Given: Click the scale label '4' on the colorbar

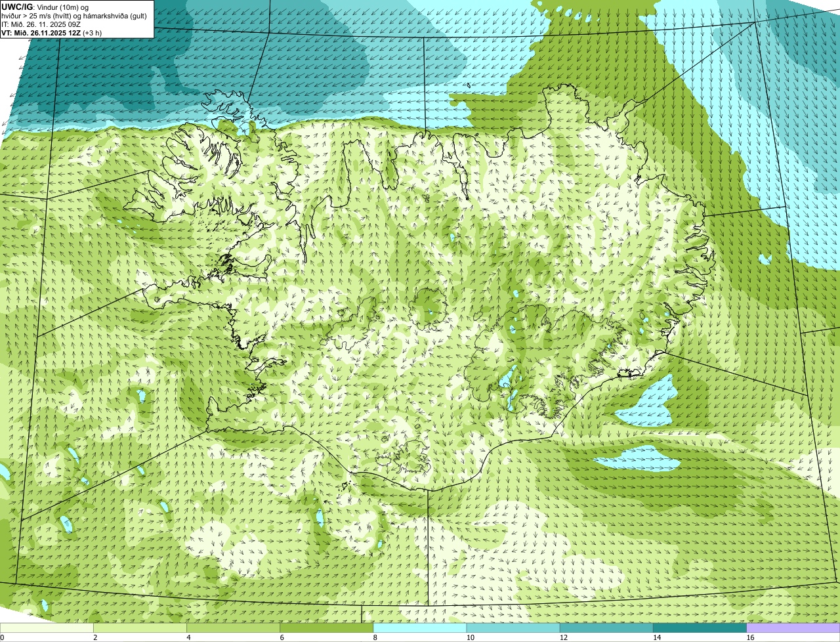Looking at the screenshot, I should 188,637.
